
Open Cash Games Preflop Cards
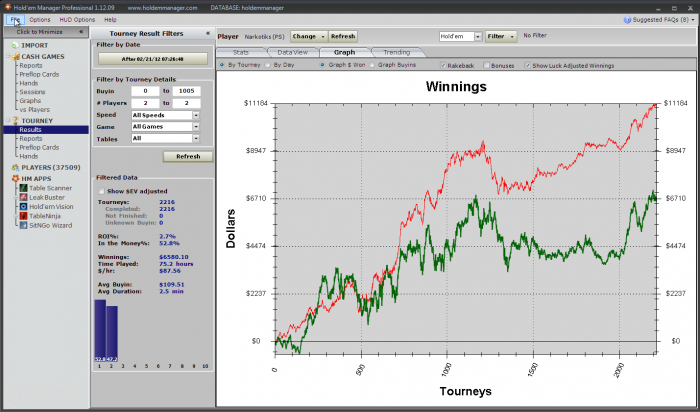tap(39, 75)
